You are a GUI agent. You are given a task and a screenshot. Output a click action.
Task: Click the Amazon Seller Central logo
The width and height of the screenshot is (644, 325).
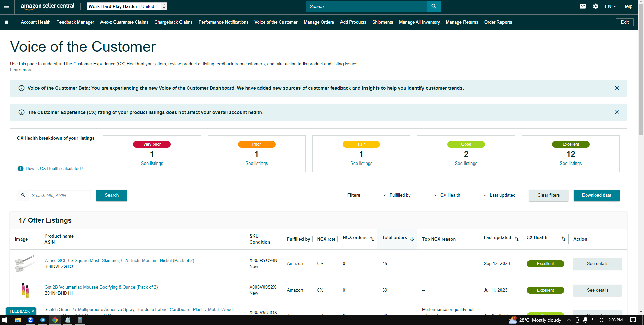coord(47,6)
